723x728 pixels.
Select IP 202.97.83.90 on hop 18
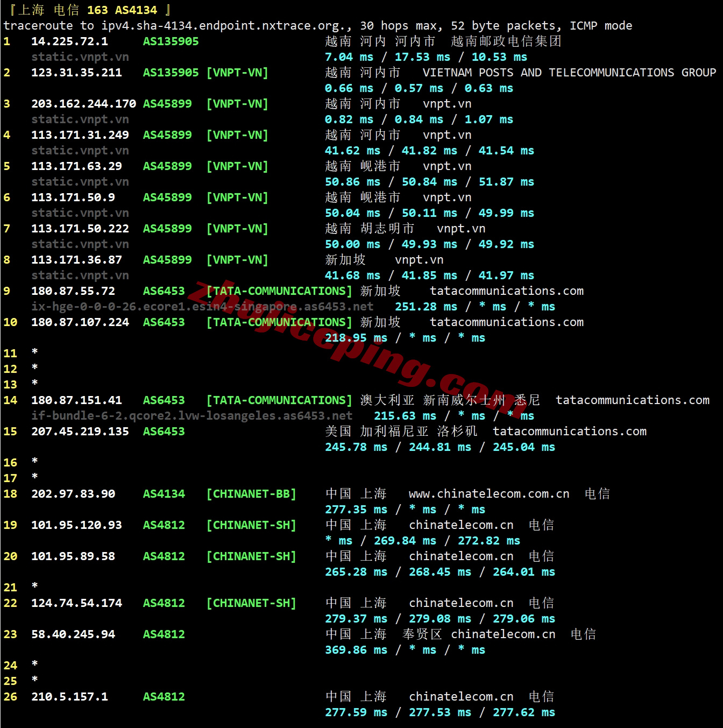73,494
